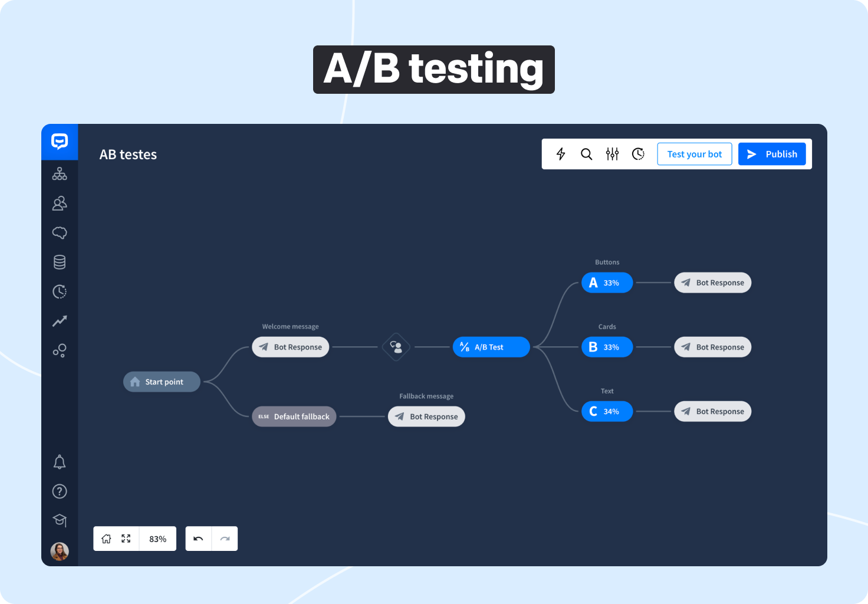Select the A/B Test node in the canvas
This screenshot has height=604, width=868.
click(491, 347)
